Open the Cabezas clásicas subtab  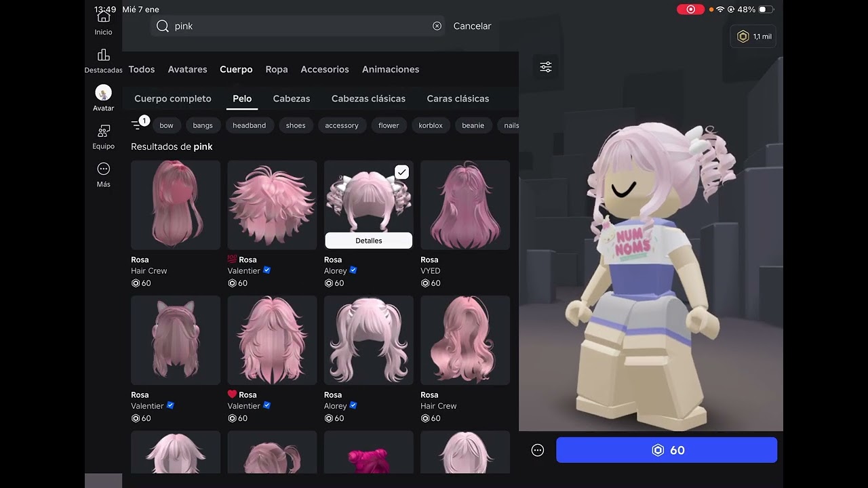click(x=368, y=98)
